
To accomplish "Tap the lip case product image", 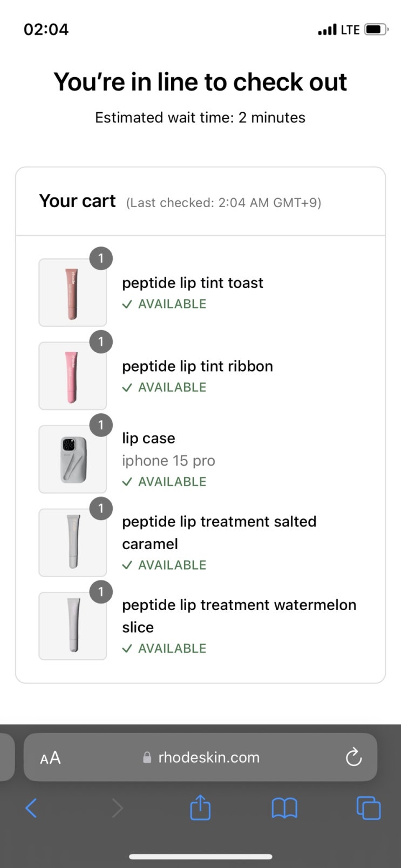I will click(x=72, y=460).
